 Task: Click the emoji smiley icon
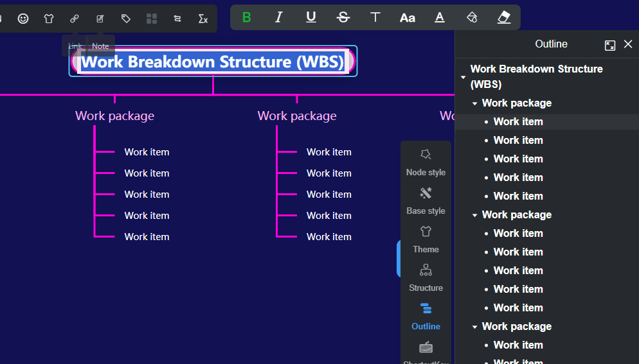(x=23, y=19)
